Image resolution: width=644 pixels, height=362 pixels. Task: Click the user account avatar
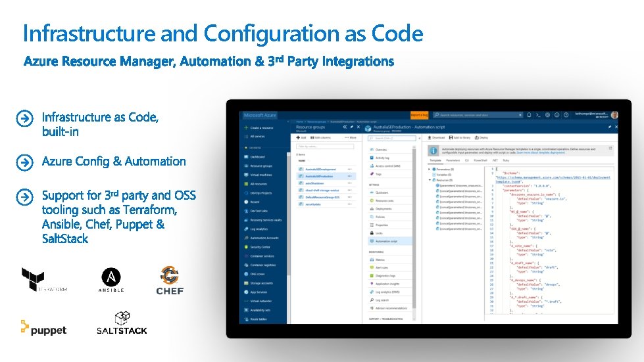pos(614,115)
